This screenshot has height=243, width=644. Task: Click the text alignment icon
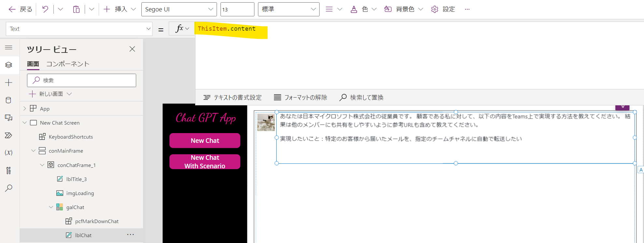(329, 9)
